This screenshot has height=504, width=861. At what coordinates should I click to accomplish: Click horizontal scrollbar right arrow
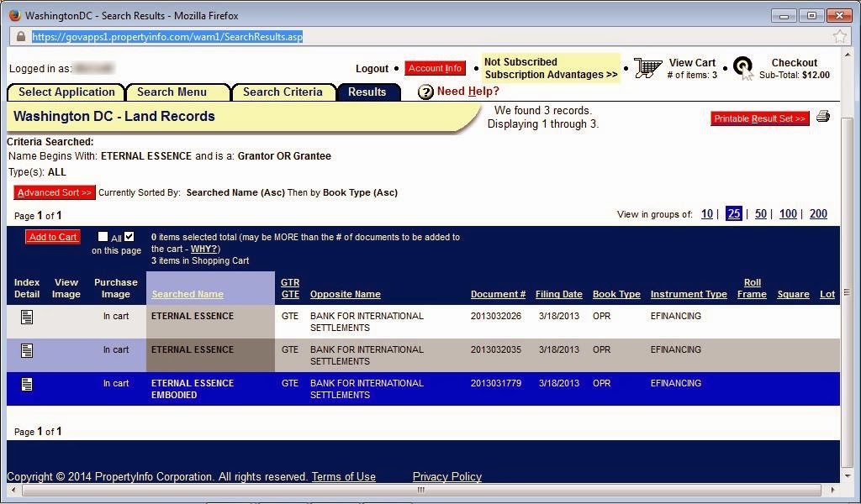(x=832, y=490)
